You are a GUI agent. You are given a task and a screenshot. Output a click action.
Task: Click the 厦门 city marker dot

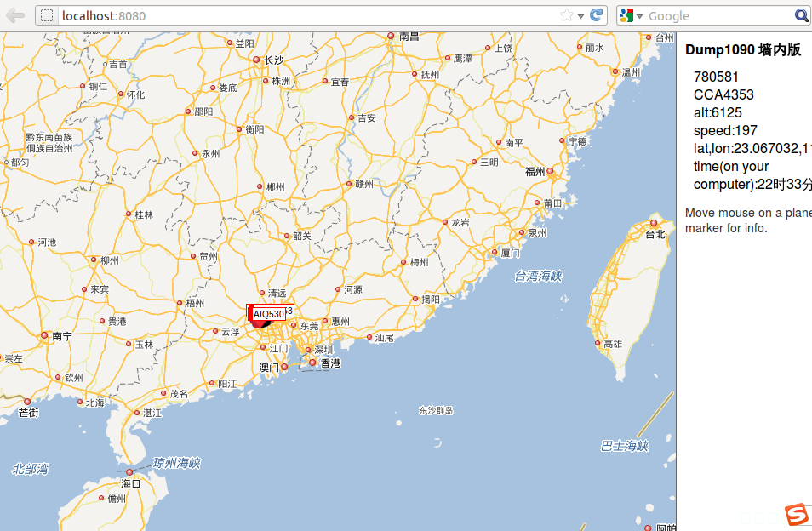click(x=495, y=253)
